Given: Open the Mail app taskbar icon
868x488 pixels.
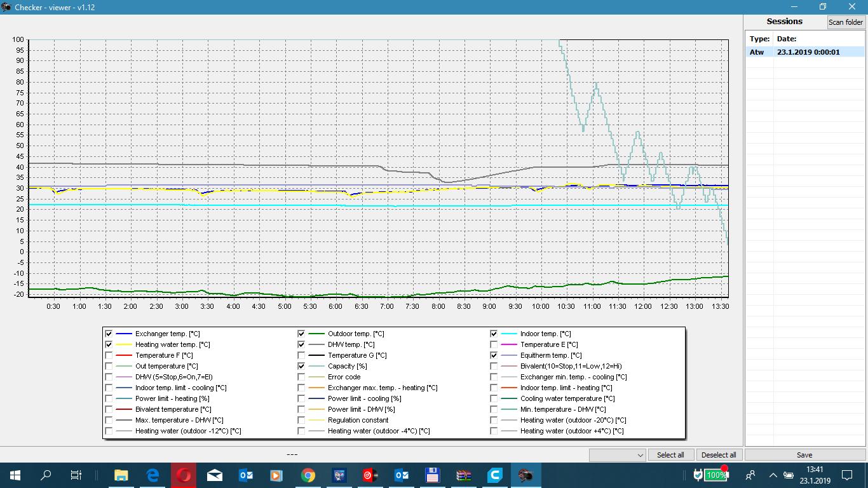Looking at the screenshot, I should [215, 475].
